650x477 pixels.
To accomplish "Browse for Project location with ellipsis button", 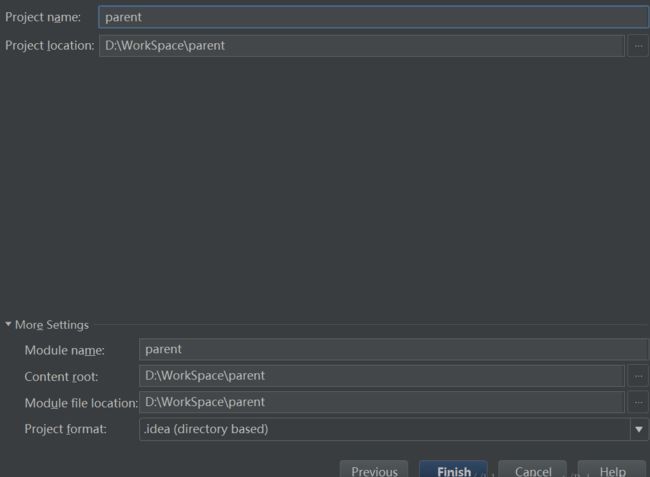I will (x=638, y=46).
